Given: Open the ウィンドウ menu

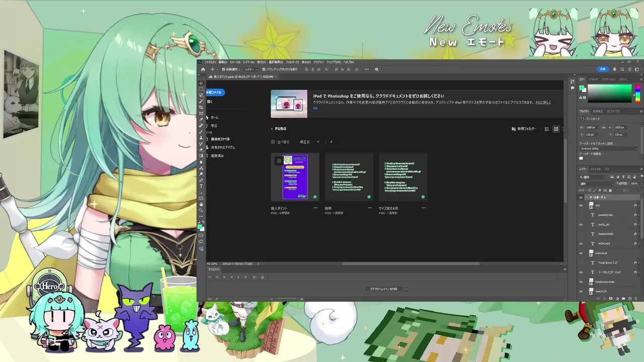Looking at the screenshot, I should [x=334, y=62].
